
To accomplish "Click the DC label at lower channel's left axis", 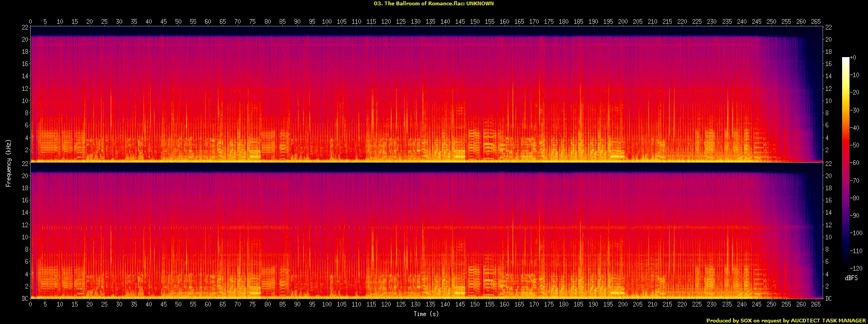I will pos(25,299).
